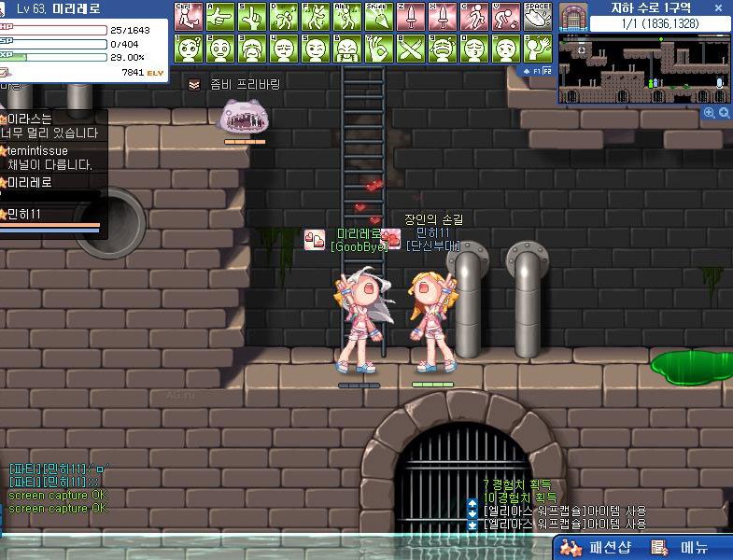Viewport: 733px width, 560px height.
Task: Expand the 좀비 프리바링 target dropdown
Action: point(194,84)
